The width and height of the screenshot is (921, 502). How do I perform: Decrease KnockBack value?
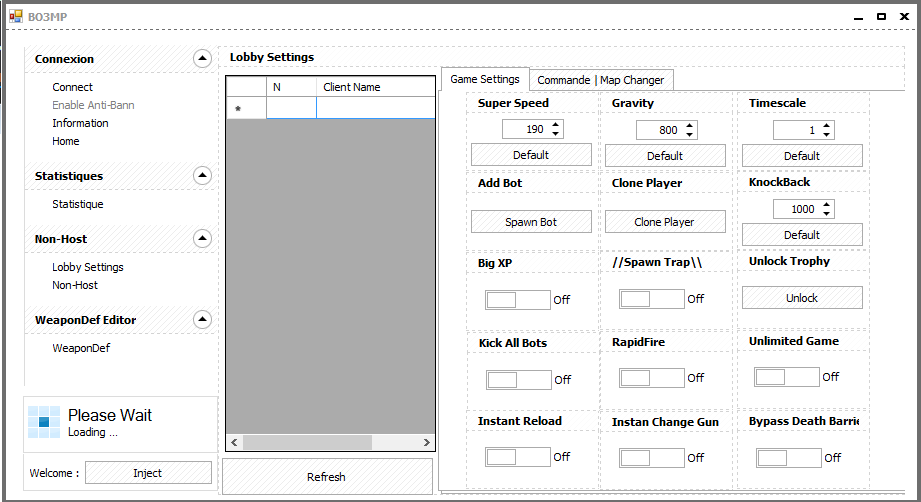(x=826, y=214)
